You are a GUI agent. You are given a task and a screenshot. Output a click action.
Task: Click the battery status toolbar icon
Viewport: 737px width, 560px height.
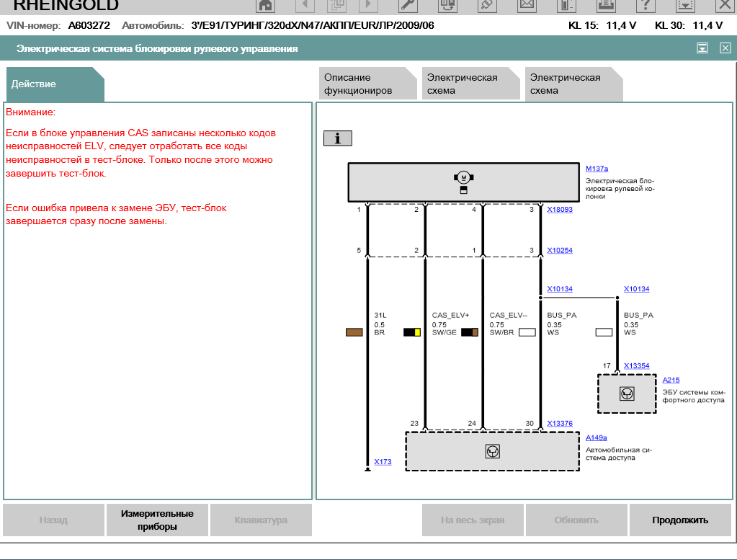pos(566,5)
